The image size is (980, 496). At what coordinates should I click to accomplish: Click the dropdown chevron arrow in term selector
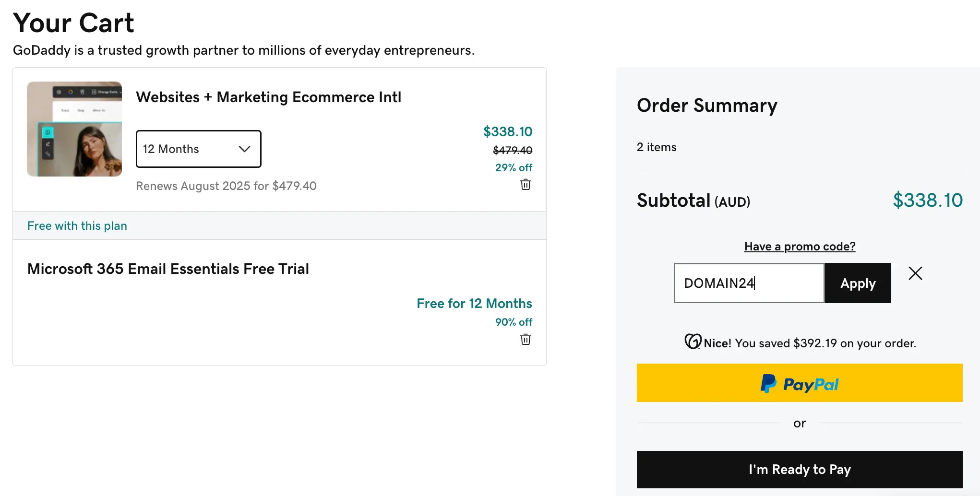(x=245, y=149)
